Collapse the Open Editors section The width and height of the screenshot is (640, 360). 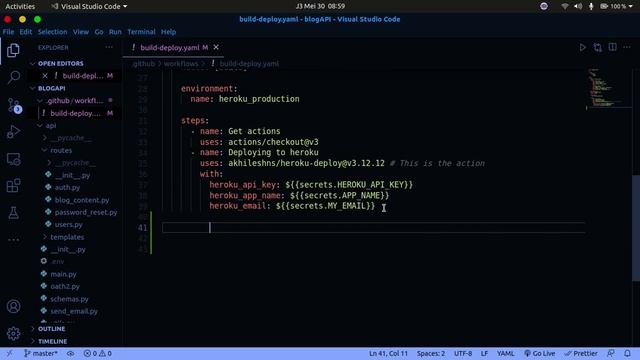pos(60,64)
